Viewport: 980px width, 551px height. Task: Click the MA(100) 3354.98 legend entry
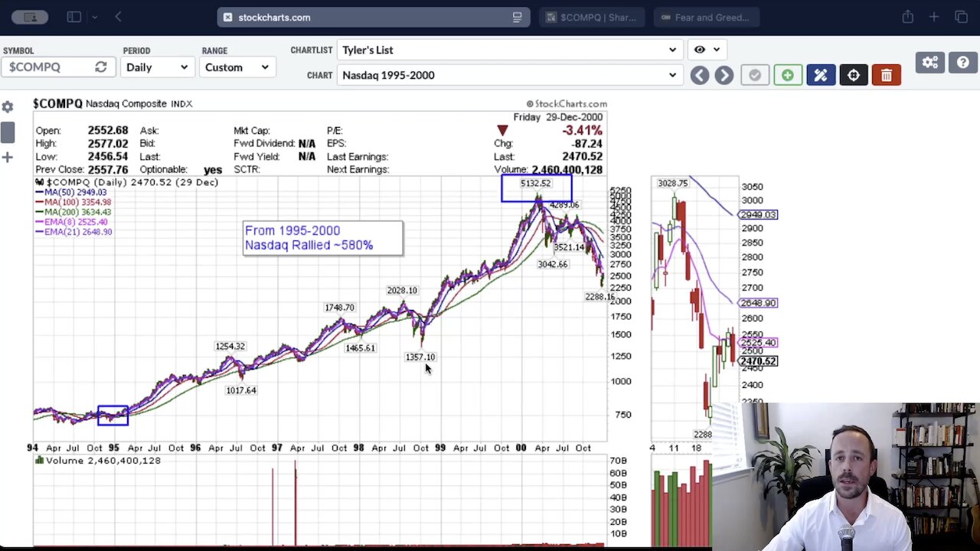(73, 202)
